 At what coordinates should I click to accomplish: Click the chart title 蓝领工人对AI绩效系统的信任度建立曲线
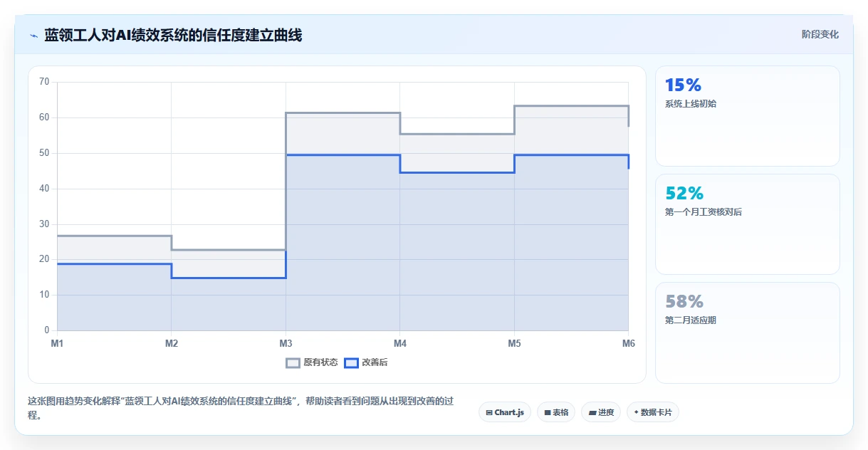(x=173, y=35)
